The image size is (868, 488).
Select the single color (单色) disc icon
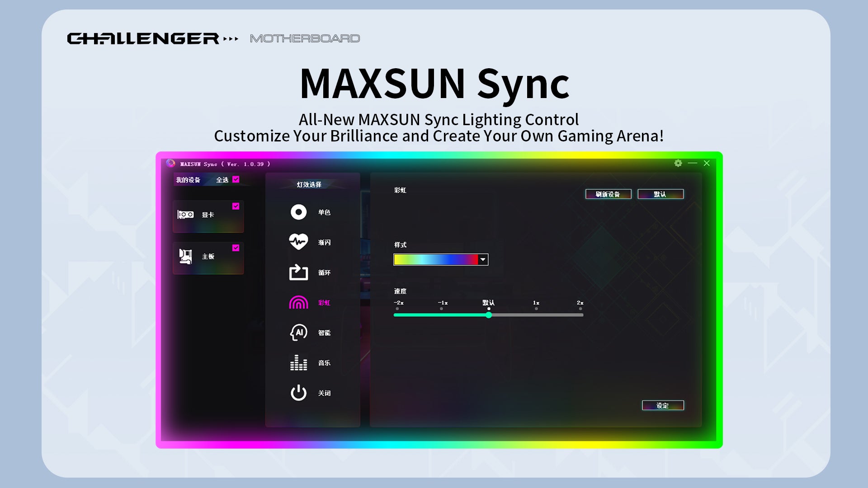298,212
